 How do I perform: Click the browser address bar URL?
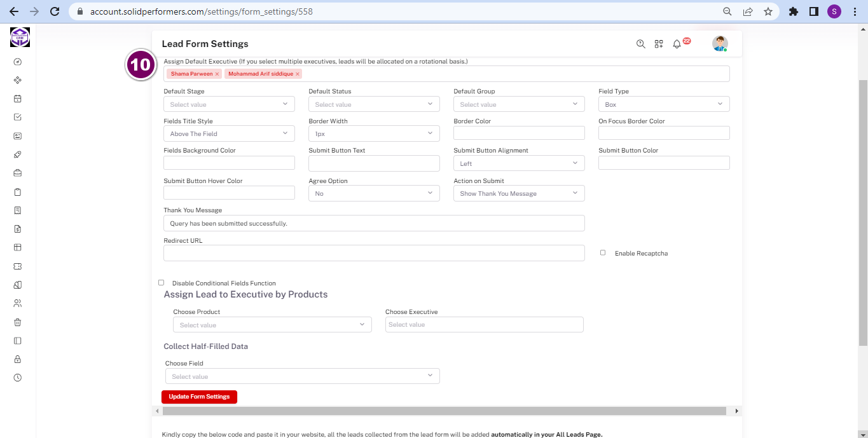[202, 11]
